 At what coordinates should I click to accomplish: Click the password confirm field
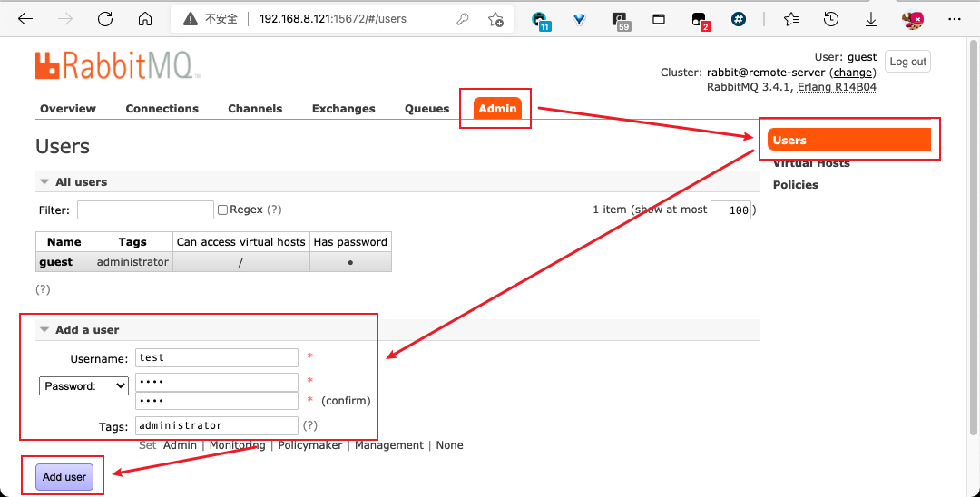click(217, 401)
